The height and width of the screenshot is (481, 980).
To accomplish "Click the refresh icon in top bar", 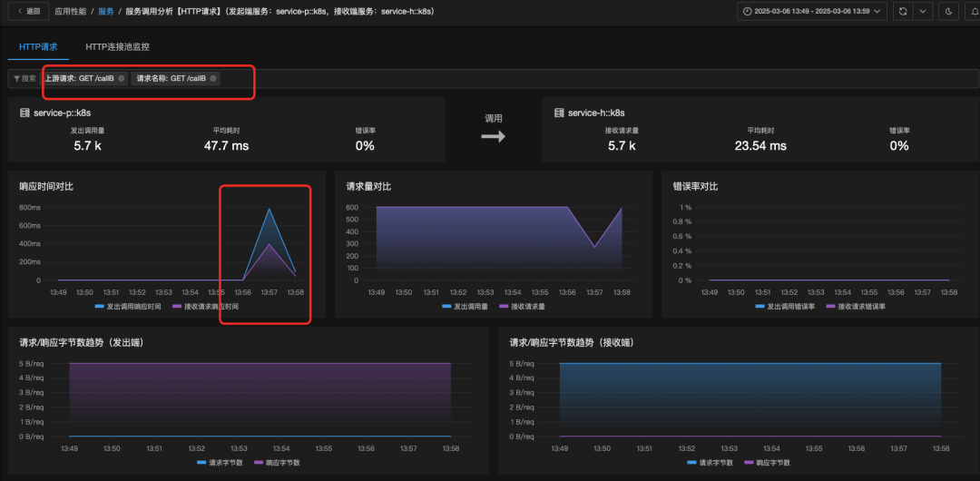I will click(902, 12).
